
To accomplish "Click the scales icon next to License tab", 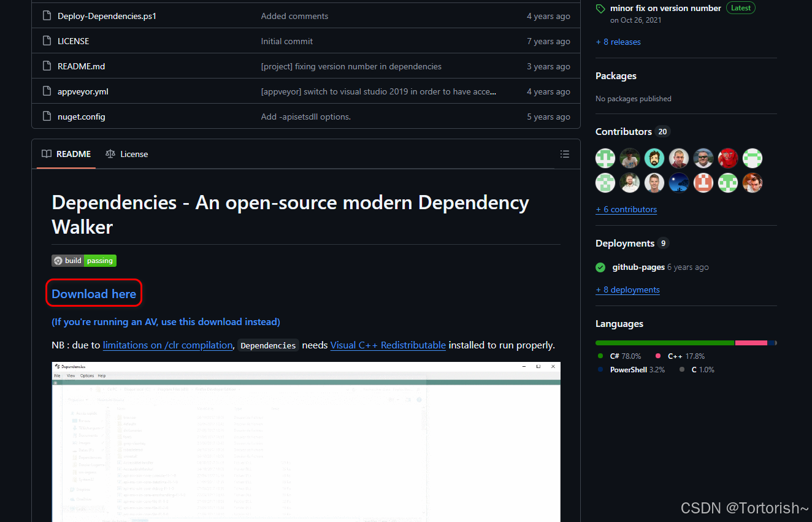I will coord(111,154).
